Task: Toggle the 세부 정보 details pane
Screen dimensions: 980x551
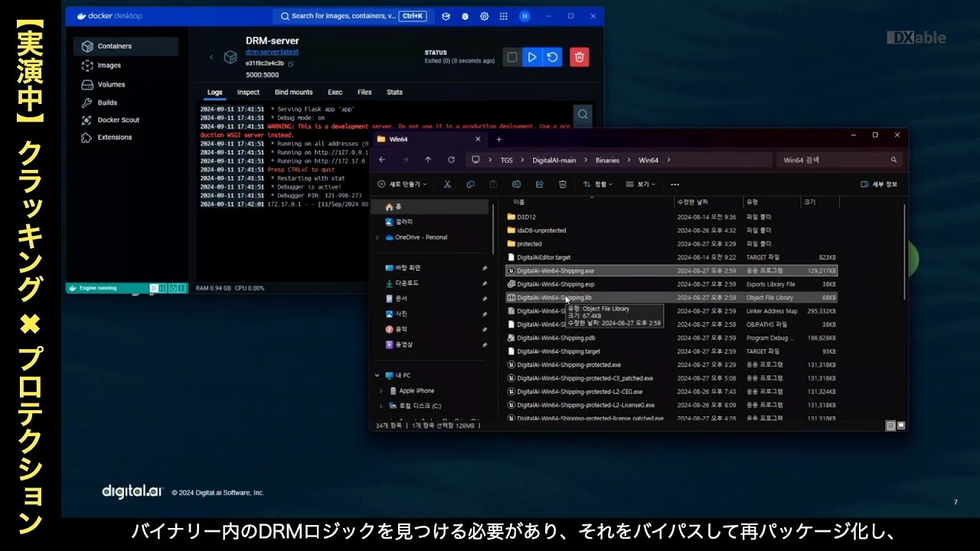Action: (x=879, y=184)
